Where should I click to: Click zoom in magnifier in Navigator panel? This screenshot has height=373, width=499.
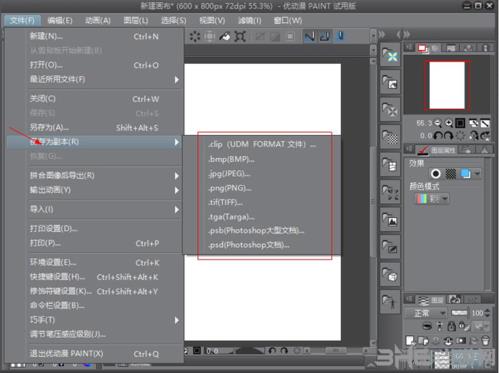(x=449, y=123)
